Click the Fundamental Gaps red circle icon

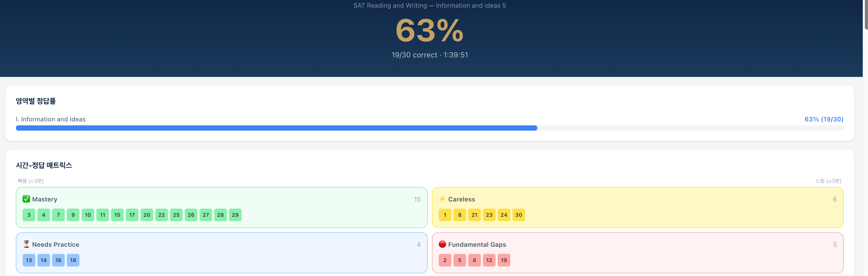pyautogui.click(x=442, y=244)
